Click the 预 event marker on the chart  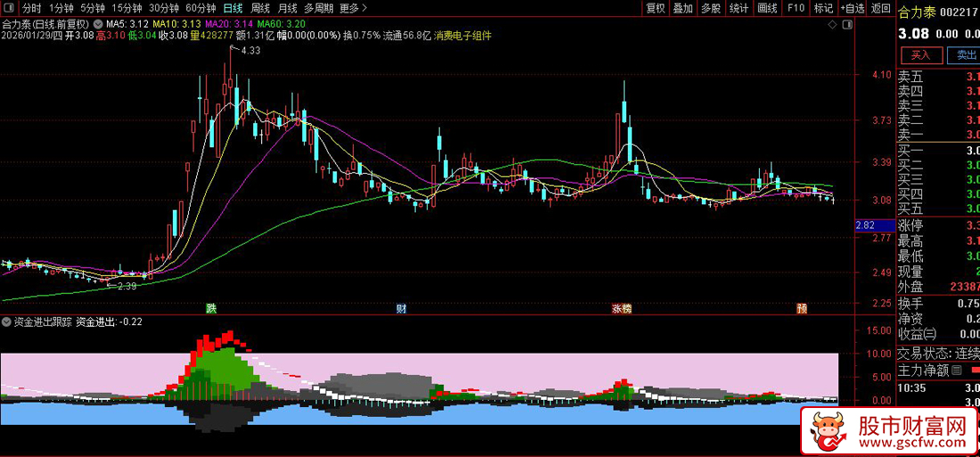coord(802,308)
